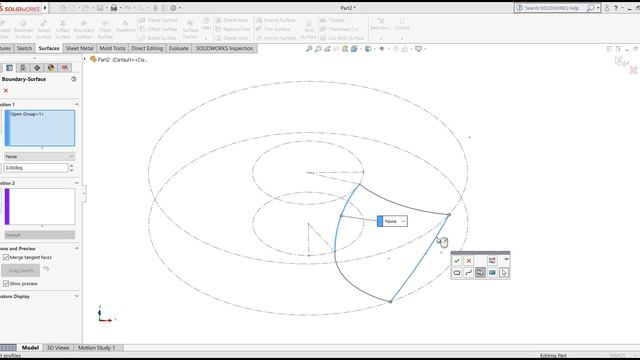This screenshot has width=640, height=360.
Task: Click the Help question mark in title bar
Action: coord(616,8)
